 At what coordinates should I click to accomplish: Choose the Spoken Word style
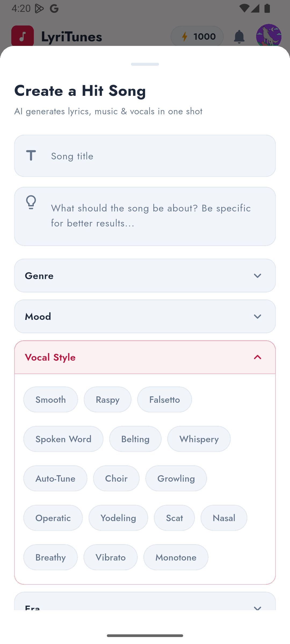(x=63, y=439)
